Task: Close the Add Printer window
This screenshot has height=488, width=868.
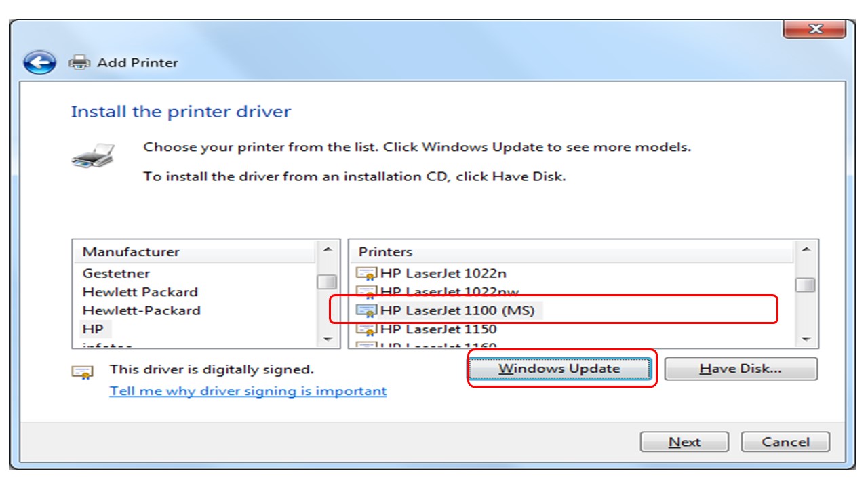Action: click(814, 29)
